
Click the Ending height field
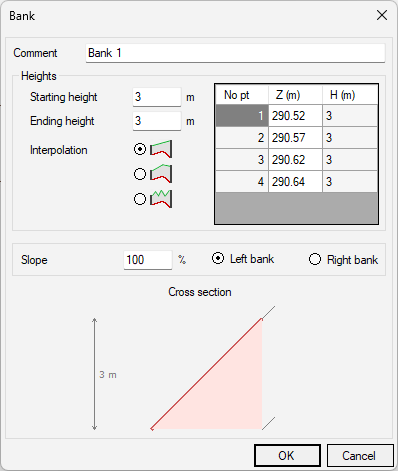click(157, 121)
